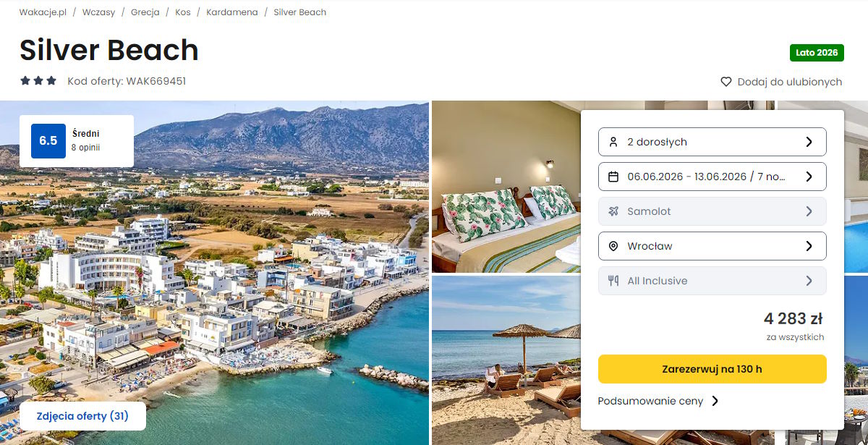Open Zdjęcia oferty (31) gallery button
The height and width of the screenshot is (445, 868).
(x=82, y=416)
